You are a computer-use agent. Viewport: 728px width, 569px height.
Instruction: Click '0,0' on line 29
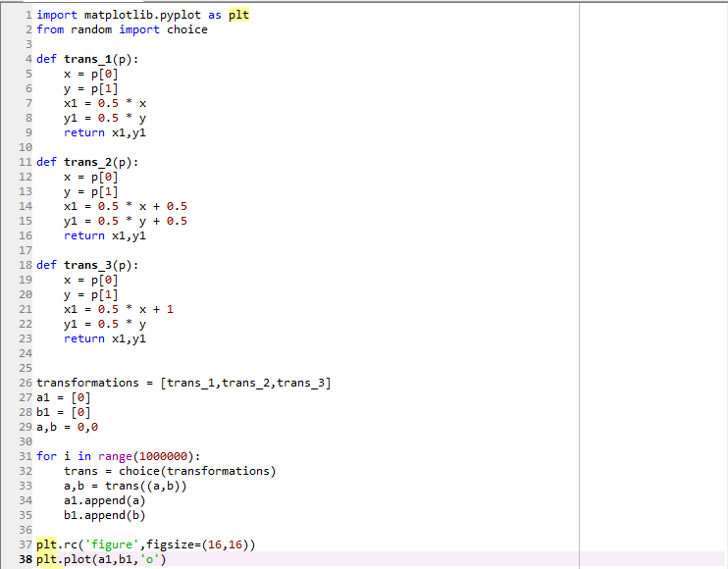point(87,427)
